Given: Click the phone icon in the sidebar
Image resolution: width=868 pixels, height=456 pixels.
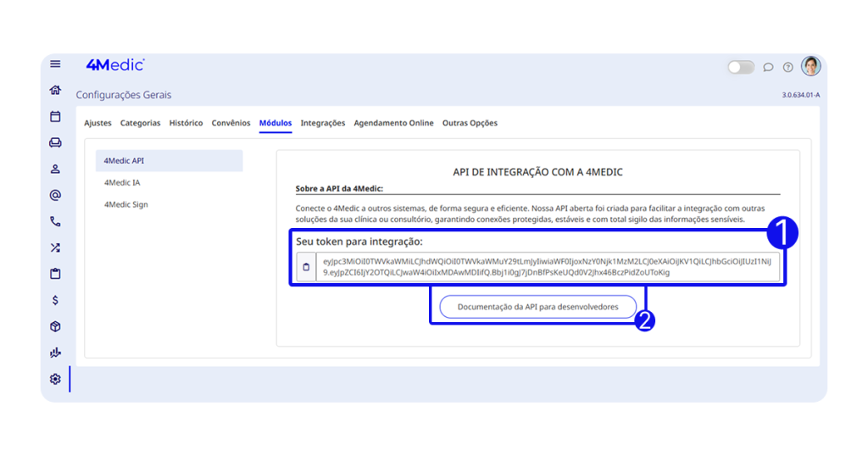Looking at the screenshot, I should click(55, 222).
